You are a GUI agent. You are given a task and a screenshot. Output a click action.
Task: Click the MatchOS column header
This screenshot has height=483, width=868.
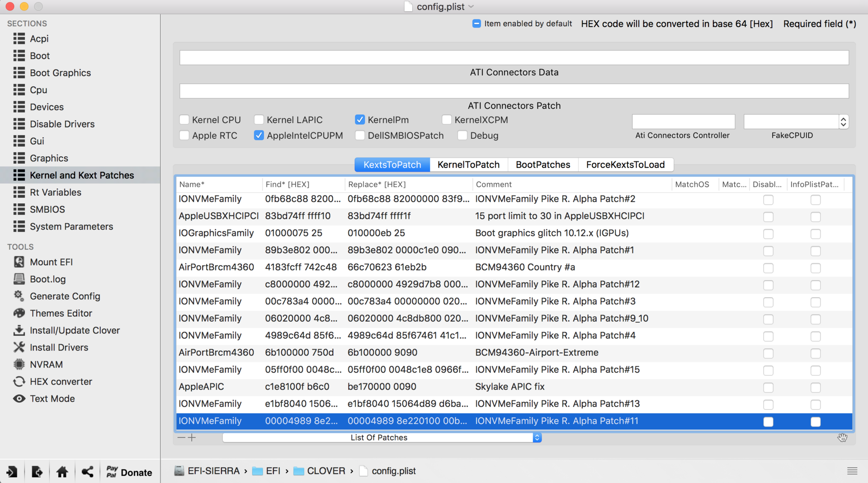pyautogui.click(x=695, y=184)
